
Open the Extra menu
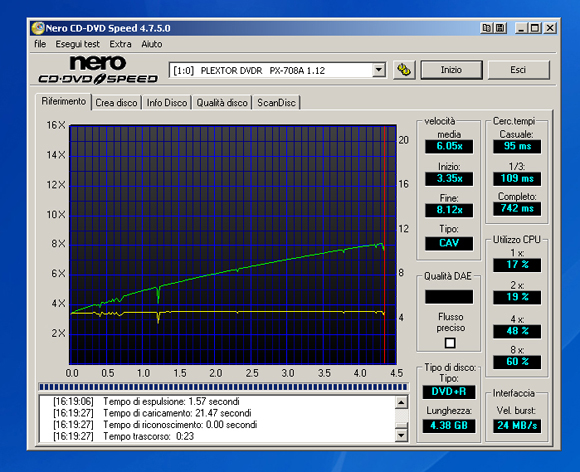pos(120,44)
